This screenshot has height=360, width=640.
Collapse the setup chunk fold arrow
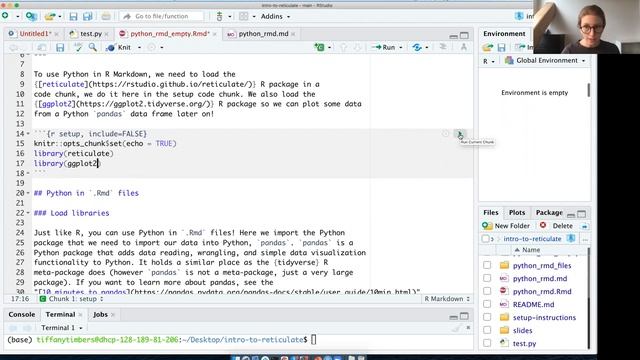point(28,134)
